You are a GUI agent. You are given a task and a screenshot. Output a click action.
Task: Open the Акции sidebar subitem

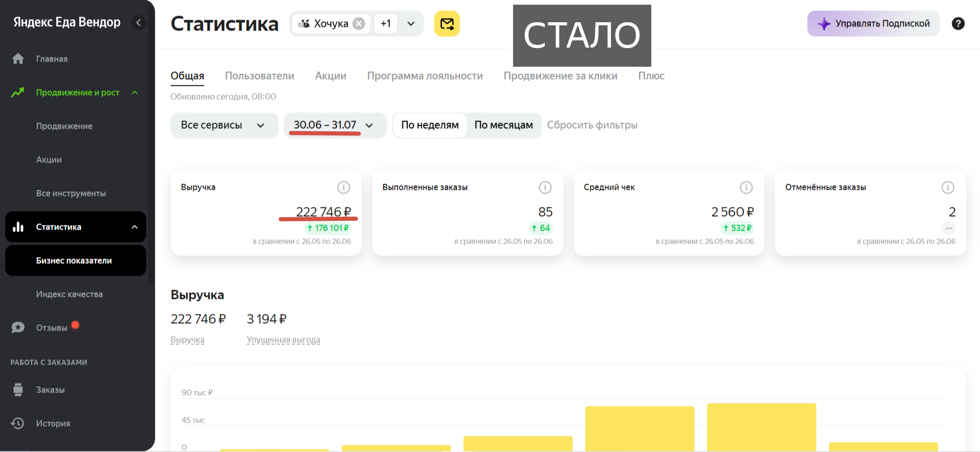(49, 160)
